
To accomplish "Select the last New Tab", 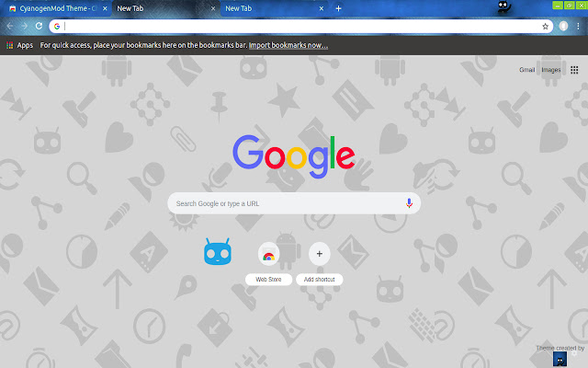I will (x=274, y=8).
